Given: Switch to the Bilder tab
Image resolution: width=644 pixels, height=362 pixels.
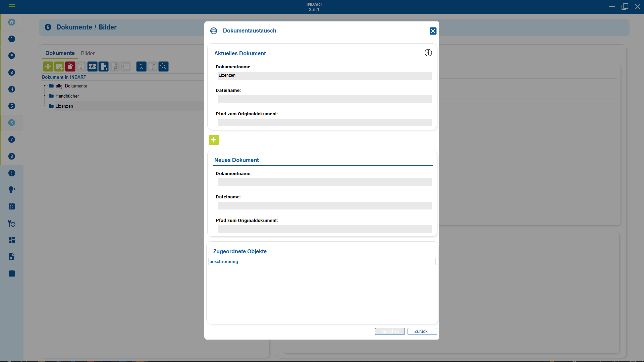Looking at the screenshot, I should point(88,53).
